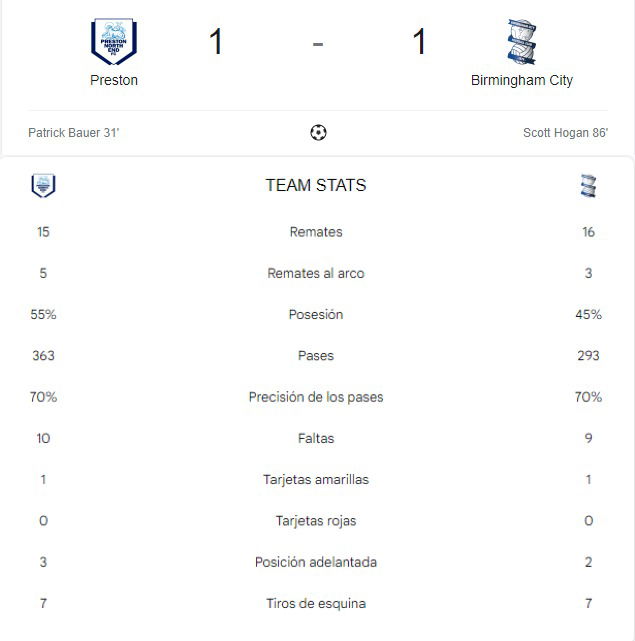Viewport: 635px width, 641px height.
Task: Select the Patrick Bauer 31' goal scorer
Action: pos(74,133)
